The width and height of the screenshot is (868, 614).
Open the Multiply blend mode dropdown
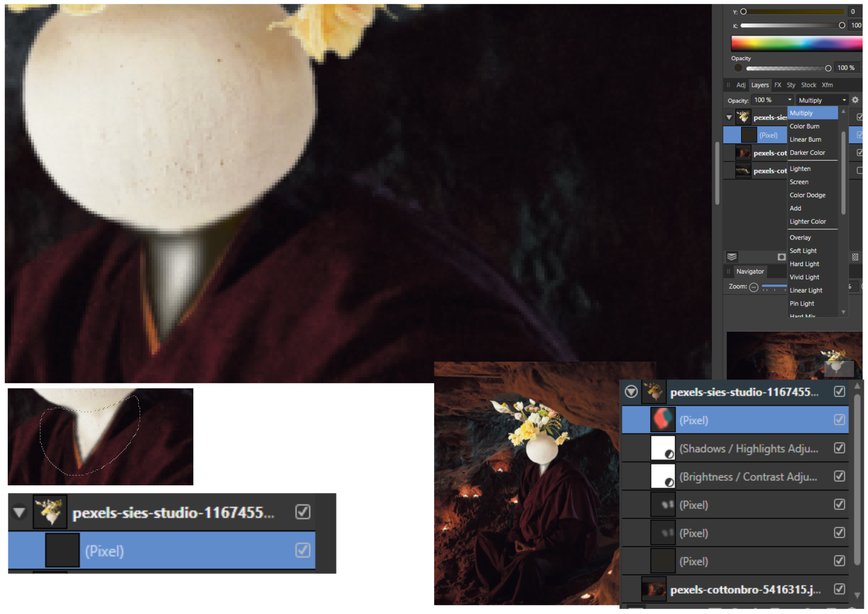822,100
